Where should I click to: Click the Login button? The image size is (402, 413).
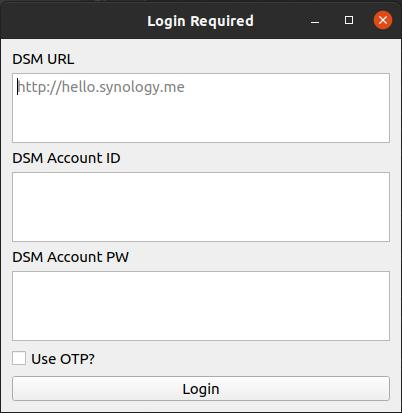[x=201, y=389]
